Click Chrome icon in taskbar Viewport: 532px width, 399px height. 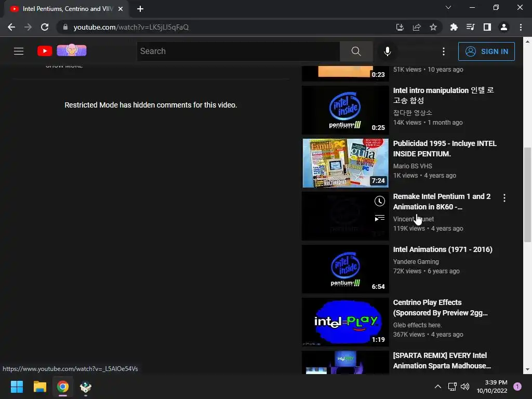click(63, 387)
